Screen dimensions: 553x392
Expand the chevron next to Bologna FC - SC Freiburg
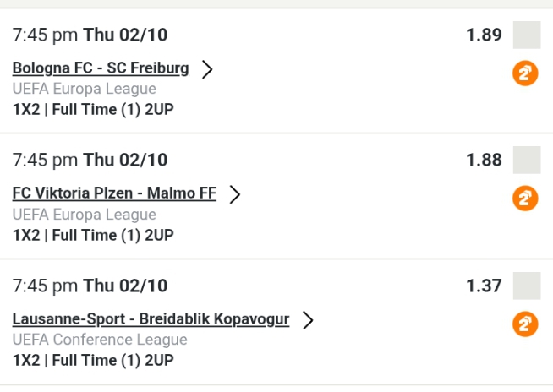point(207,69)
